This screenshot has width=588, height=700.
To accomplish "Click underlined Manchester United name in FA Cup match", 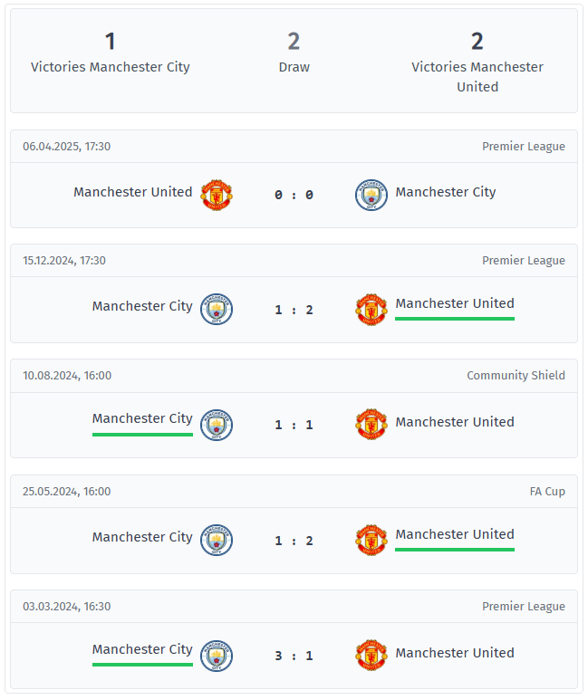I will [x=455, y=534].
